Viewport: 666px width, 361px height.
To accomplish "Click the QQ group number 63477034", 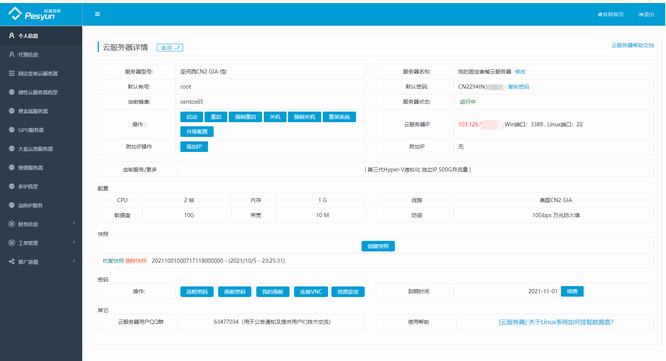I will [226, 322].
